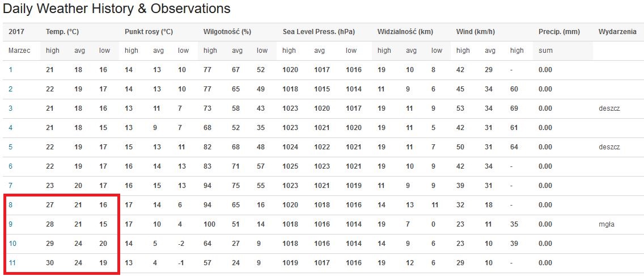
Task: Click the Wydarzenia column header
Action: point(618,32)
